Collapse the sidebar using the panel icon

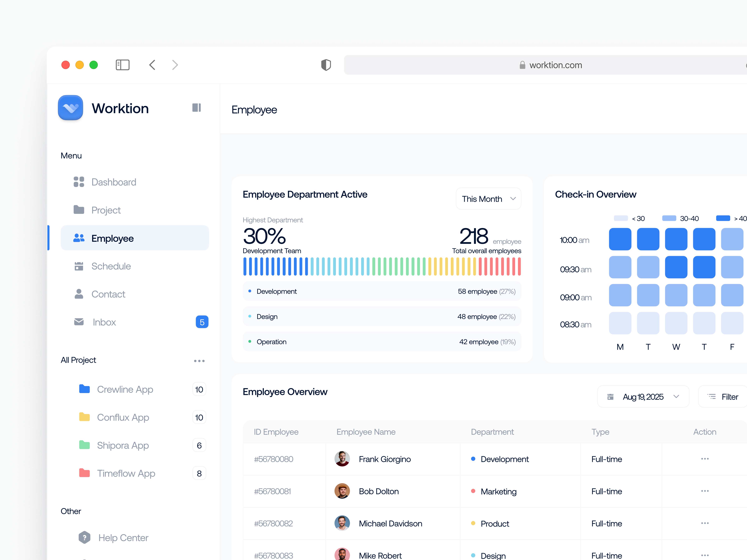coord(197,108)
